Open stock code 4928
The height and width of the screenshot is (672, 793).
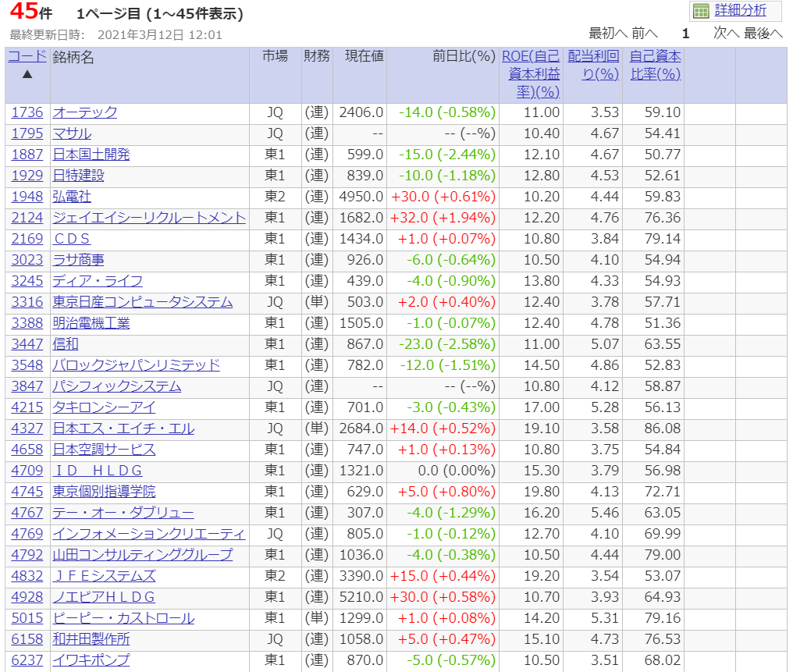[27, 596]
